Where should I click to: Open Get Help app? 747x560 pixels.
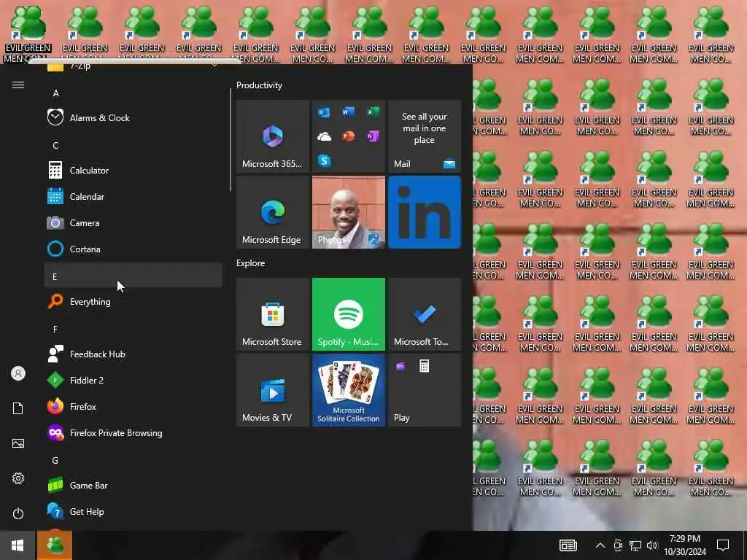(133, 511)
